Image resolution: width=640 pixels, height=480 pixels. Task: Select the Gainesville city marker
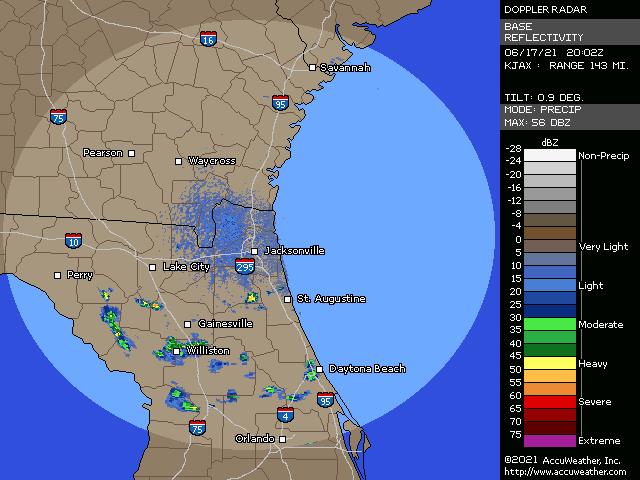187,324
